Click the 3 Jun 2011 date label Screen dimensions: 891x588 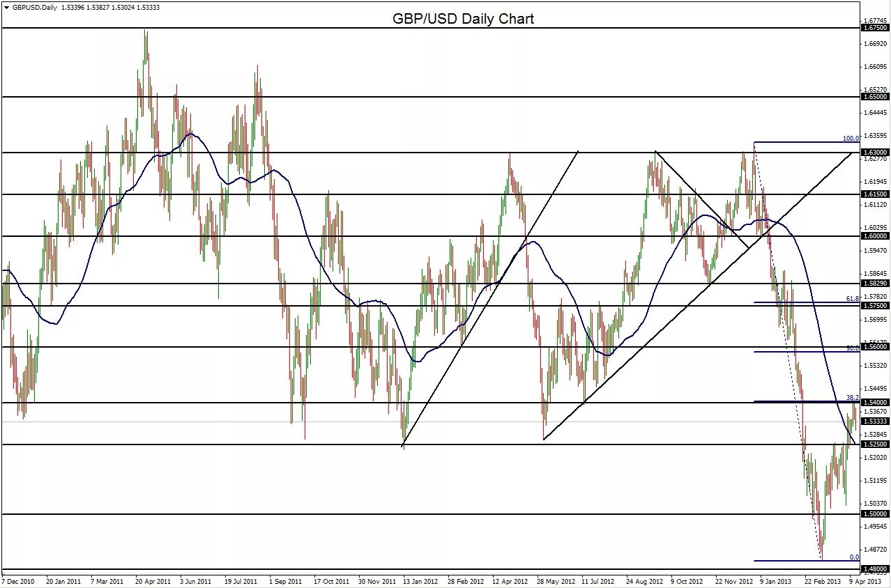point(196,580)
